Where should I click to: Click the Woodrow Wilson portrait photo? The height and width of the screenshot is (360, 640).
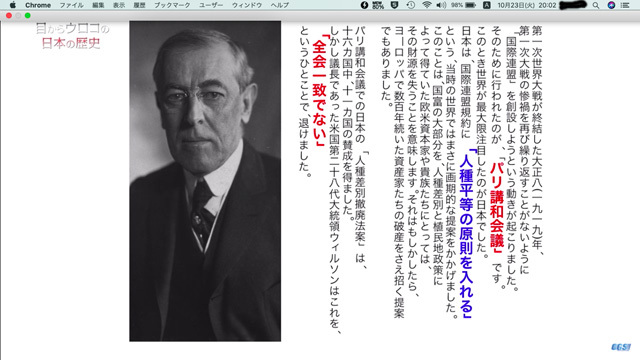(205, 181)
